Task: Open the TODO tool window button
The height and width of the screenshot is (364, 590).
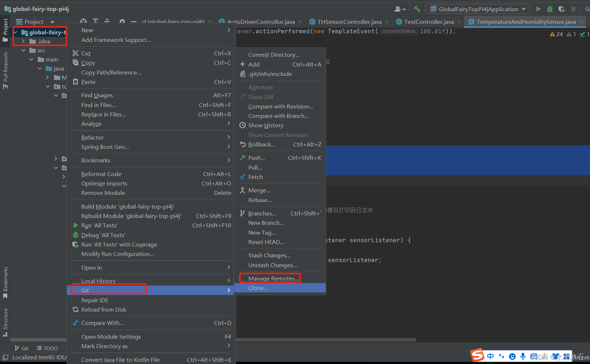Action: (47, 348)
